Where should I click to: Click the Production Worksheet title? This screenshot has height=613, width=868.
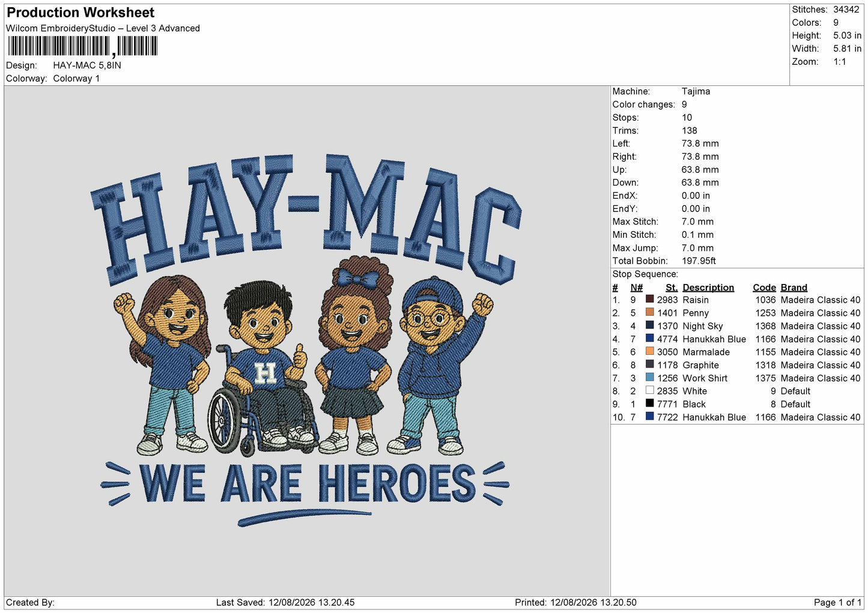80,13
